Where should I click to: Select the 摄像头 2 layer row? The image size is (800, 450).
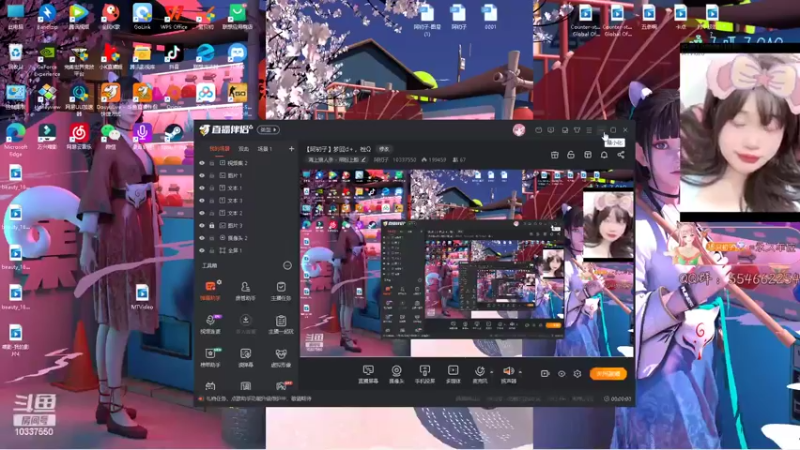pyautogui.click(x=247, y=238)
